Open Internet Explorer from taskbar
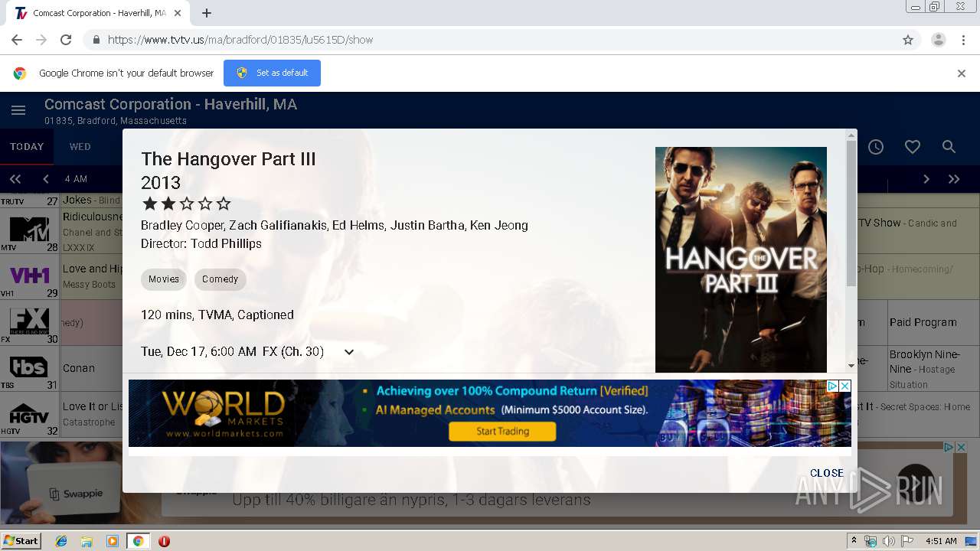Screen dimensions: 980x551 click(61, 541)
